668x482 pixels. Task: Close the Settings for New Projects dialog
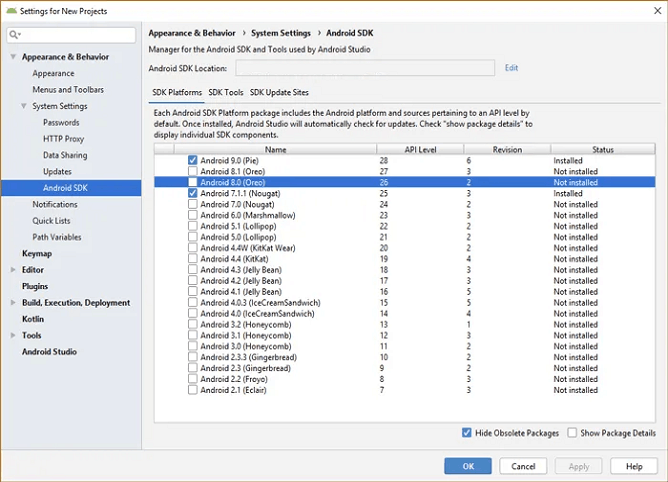pos(657,10)
